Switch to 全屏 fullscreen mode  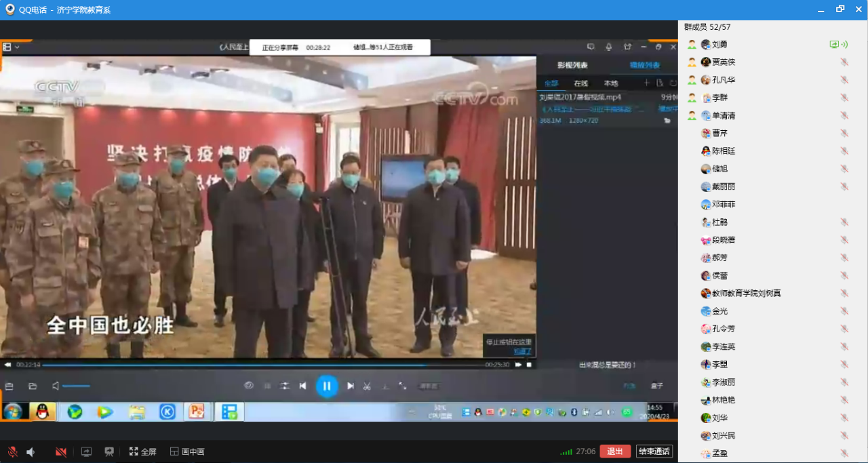click(142, 451)
